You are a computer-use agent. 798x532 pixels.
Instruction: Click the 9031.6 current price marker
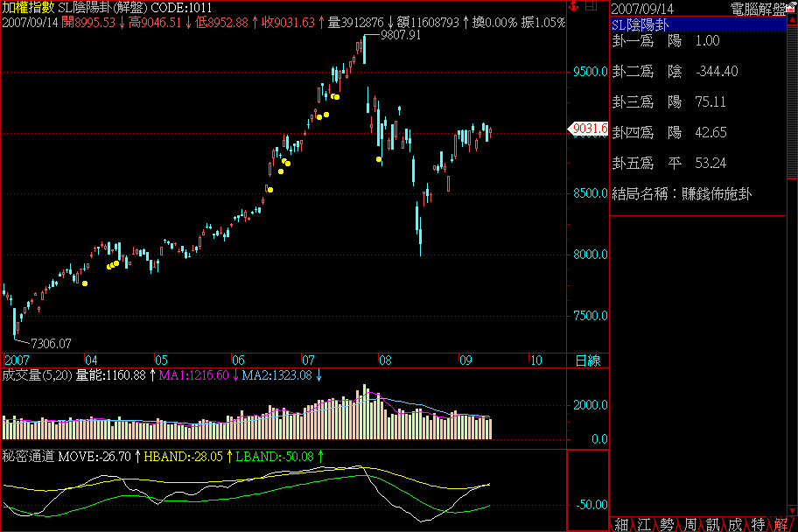pos(589,129)
